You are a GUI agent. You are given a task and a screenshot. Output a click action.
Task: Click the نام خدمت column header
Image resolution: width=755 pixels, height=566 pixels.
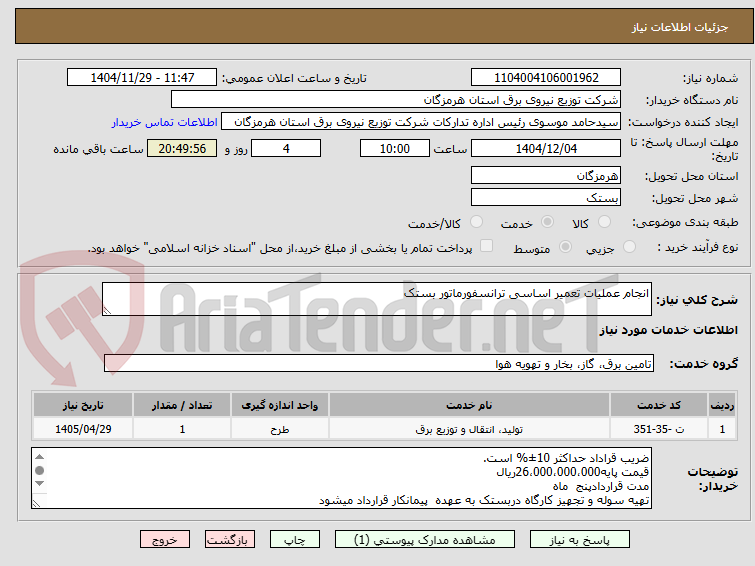coord(469,405)
